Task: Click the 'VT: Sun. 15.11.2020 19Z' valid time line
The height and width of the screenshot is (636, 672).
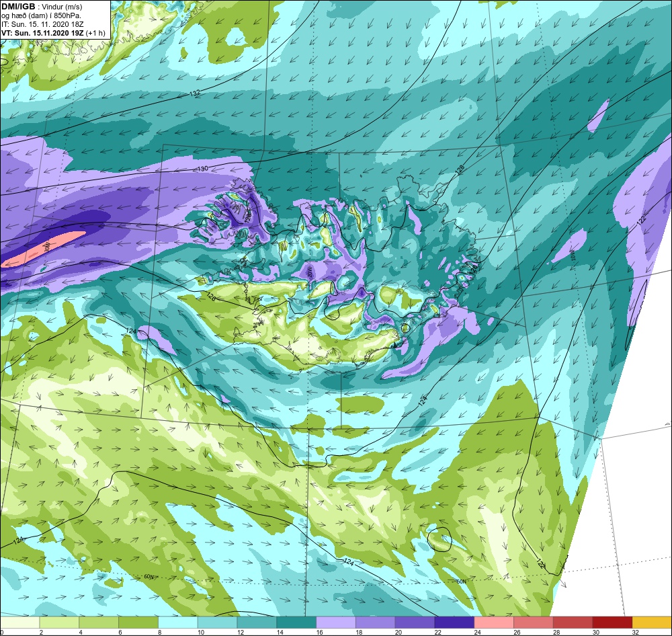Action: (x=42, y=33)
